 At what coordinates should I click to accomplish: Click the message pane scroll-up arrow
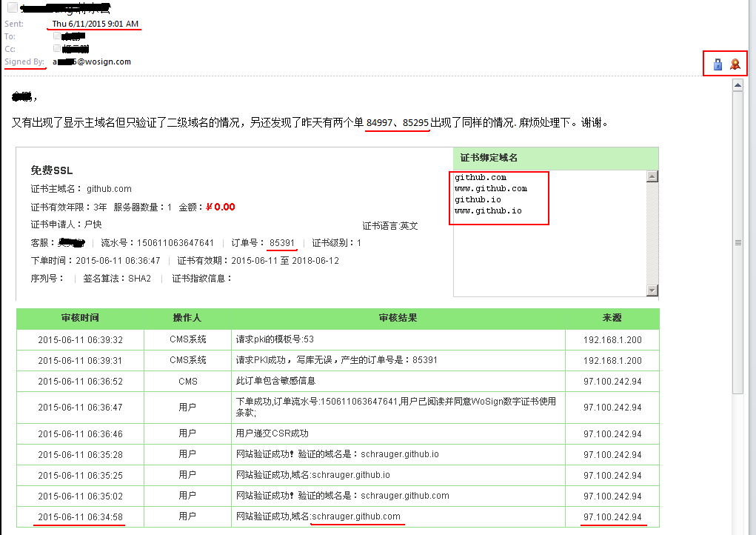click(737, 85)
